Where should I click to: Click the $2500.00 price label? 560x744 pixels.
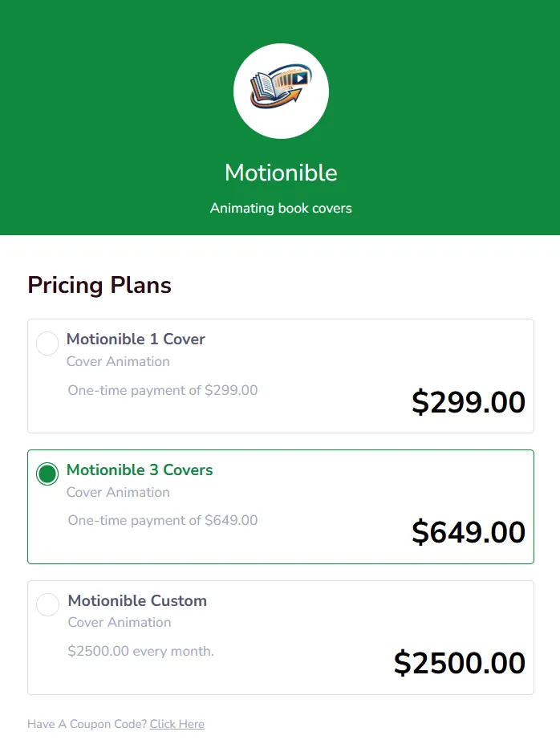[460, 663]
